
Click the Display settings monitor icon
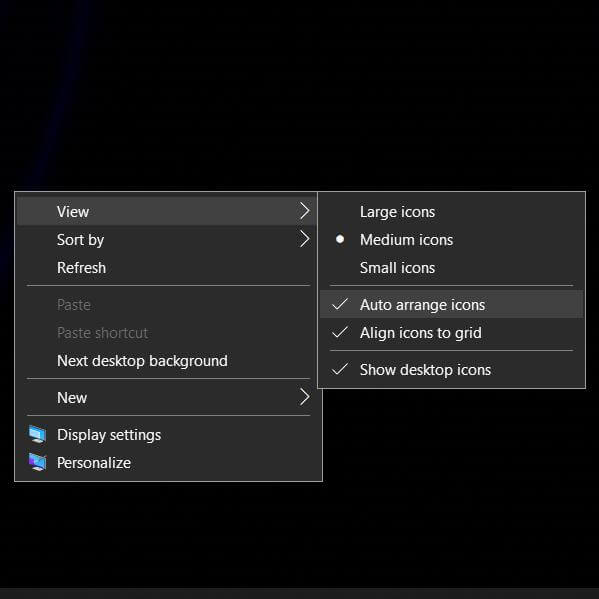click(x=37, y=434)
